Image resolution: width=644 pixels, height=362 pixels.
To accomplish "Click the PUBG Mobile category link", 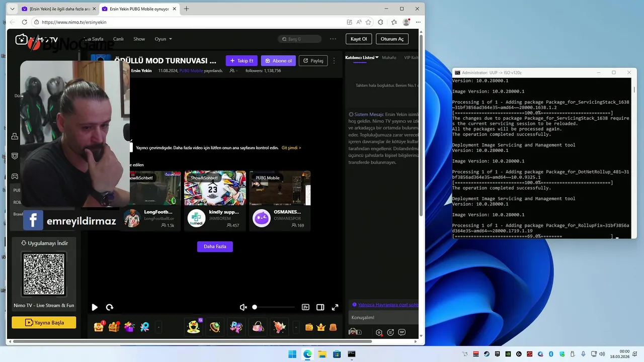I will point(191,71).
